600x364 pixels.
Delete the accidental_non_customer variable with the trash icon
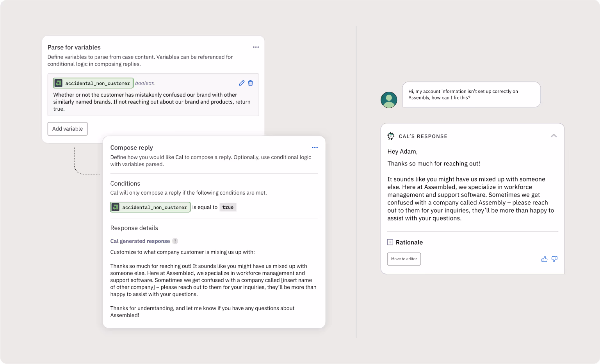pos(251,83)
